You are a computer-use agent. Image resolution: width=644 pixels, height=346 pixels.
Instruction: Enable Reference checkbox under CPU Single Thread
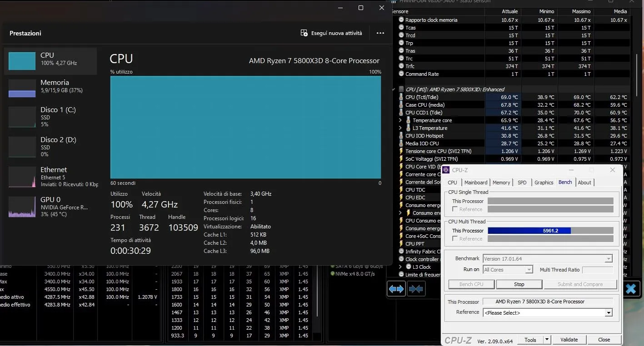point(455,209)
